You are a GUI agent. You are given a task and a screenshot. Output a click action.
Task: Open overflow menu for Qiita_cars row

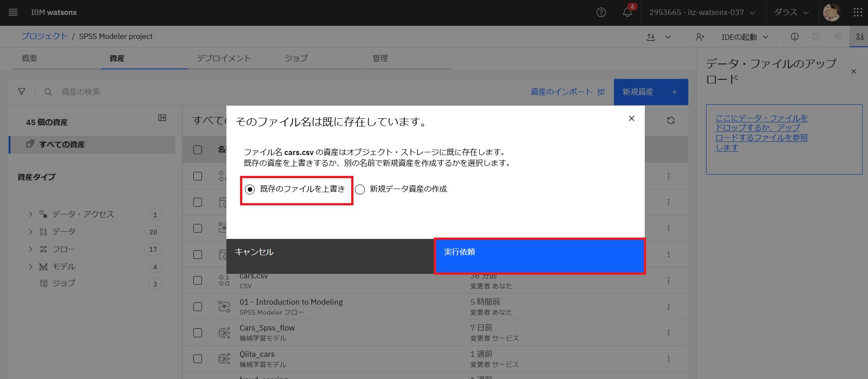[668, 359]
